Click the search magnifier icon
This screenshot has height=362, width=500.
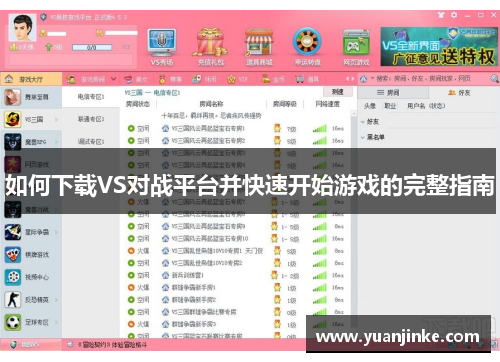click(x=494, y=79)
